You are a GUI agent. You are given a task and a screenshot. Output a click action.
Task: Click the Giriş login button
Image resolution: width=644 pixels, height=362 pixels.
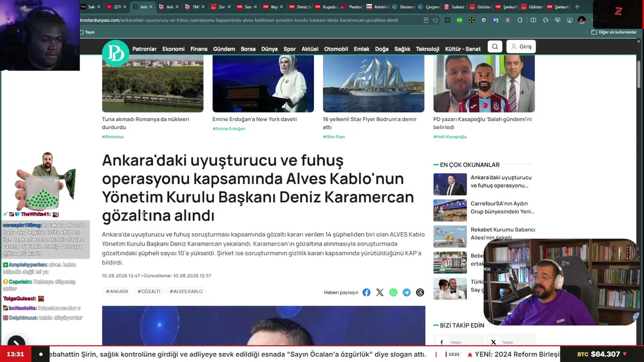[x=521, y=47]
